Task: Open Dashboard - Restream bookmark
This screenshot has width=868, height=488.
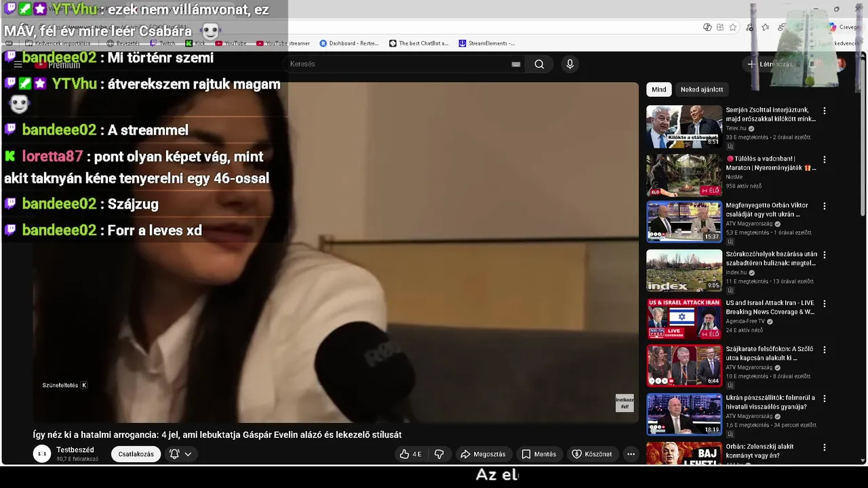Action: [x=349, y=43]
